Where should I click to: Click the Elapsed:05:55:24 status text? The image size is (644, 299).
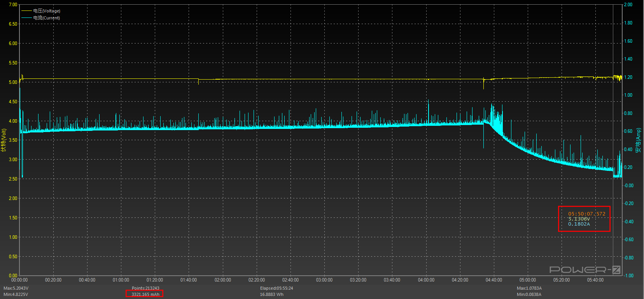coord(276,288)
